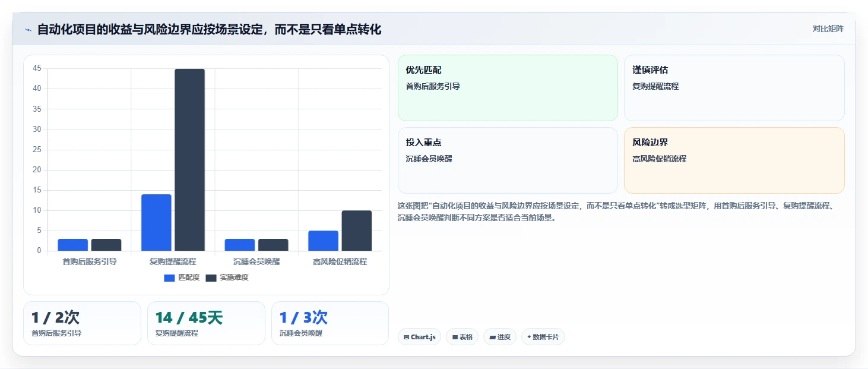This screenshot has width=868, height=369.
Task: Click the 45 value on the y-axis
Action: (37, 68)
